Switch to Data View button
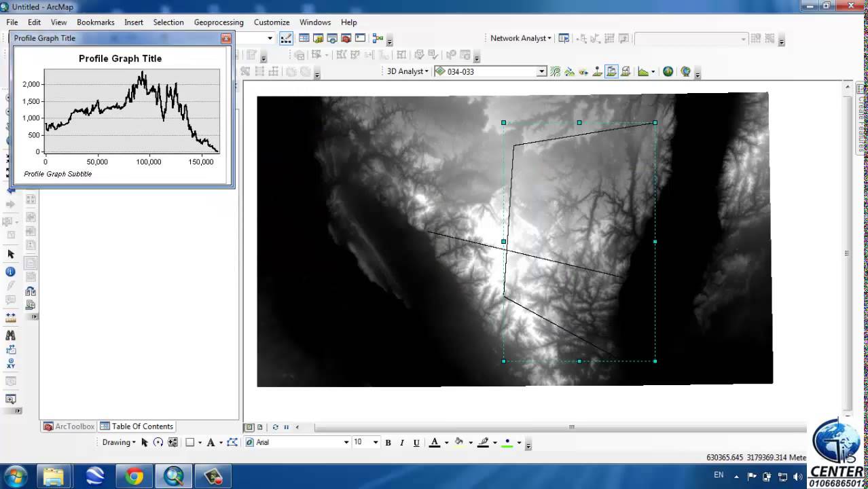This screenshot has width=868, height=489. pos(249,427)
